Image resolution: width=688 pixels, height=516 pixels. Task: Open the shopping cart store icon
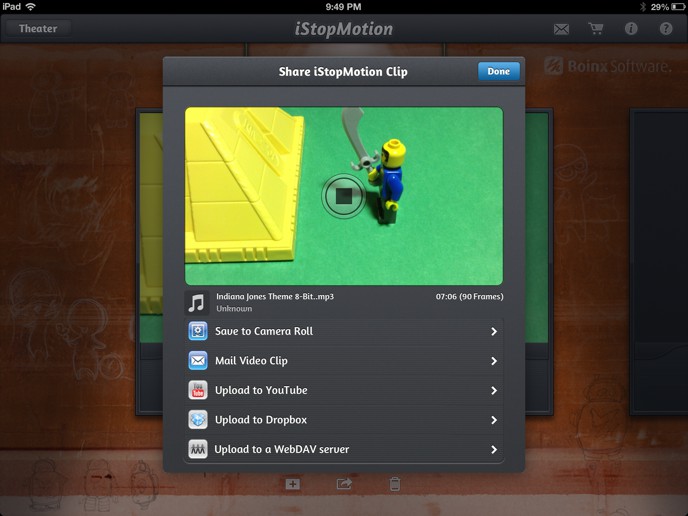596,29
